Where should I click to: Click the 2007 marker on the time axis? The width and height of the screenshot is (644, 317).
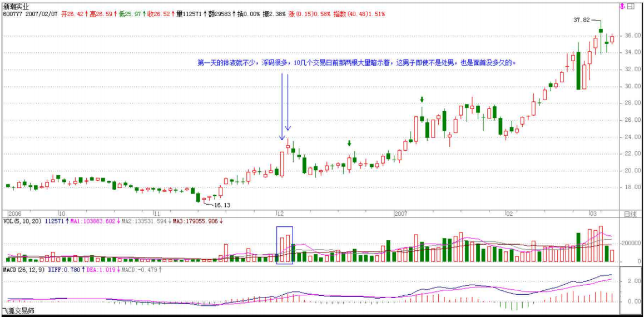click(401, 213)
